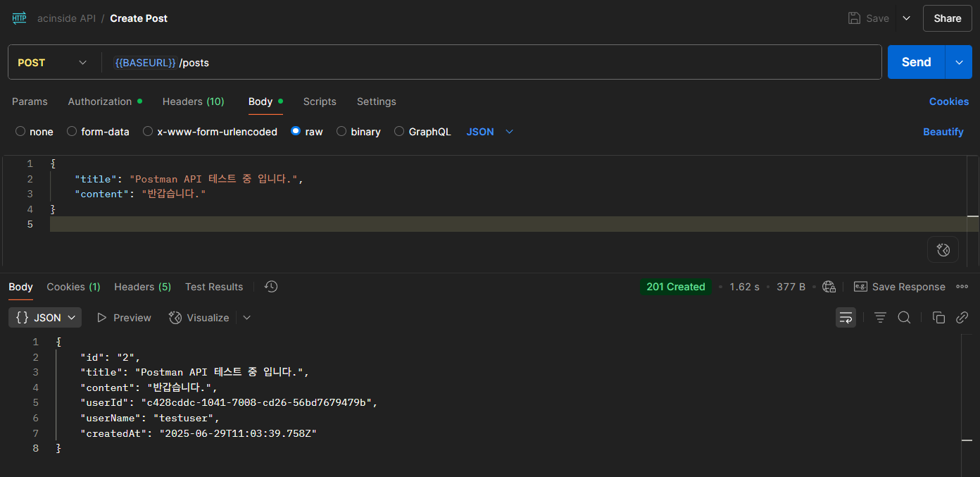Click the 377 B response size

coord(791,287)
